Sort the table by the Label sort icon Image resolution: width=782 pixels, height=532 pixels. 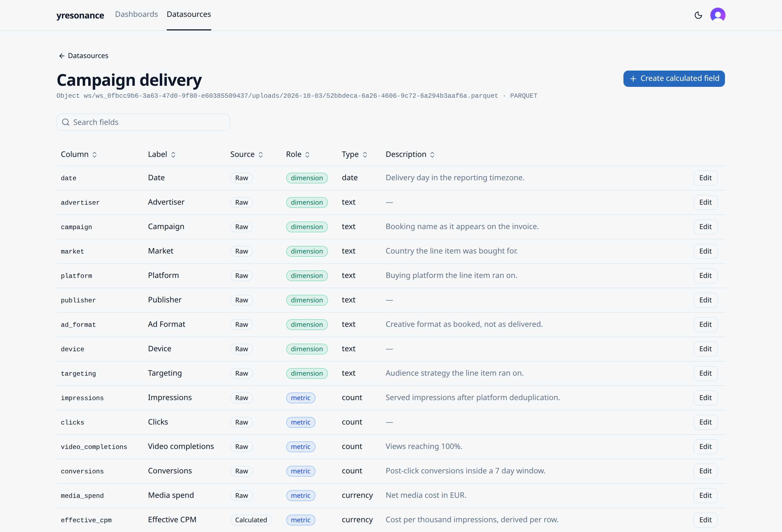tap(173, 155)
